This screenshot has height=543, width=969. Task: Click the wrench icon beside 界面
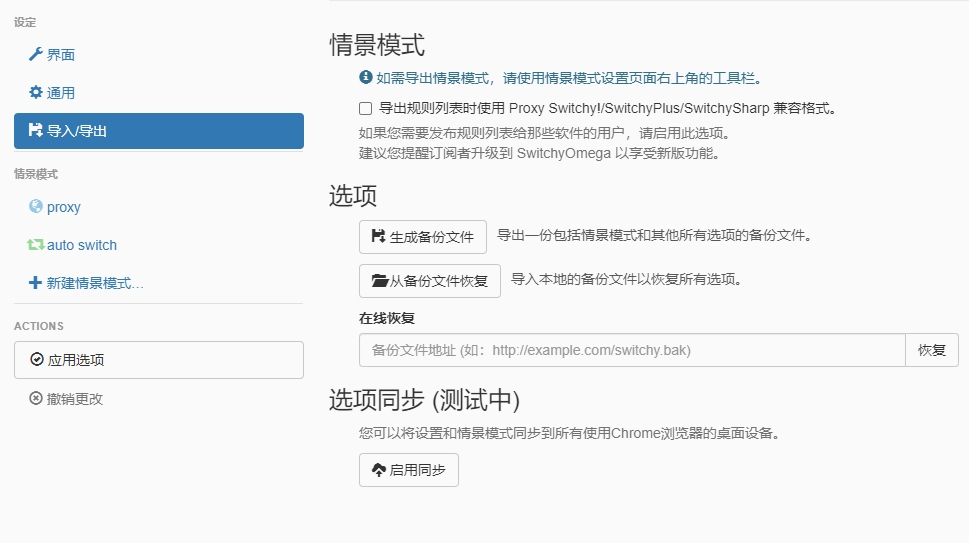(36, 55)
